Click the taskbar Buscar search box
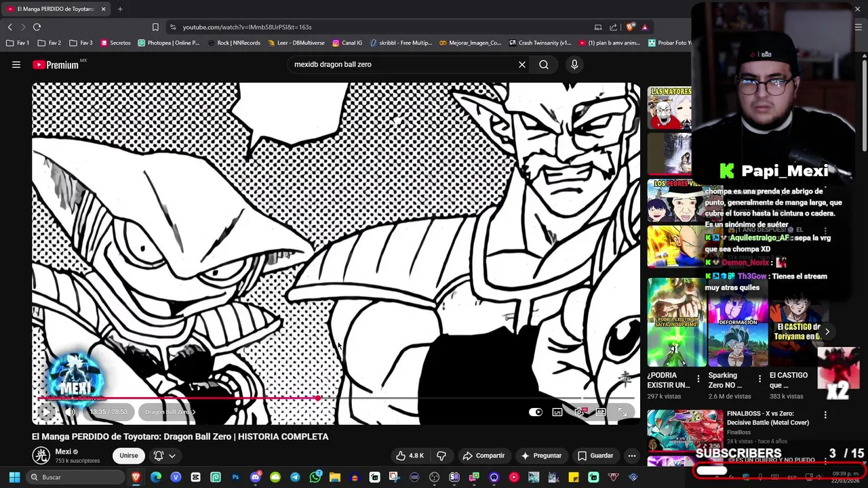This screenshot has width=868, height=488. [x=76, y=477]
